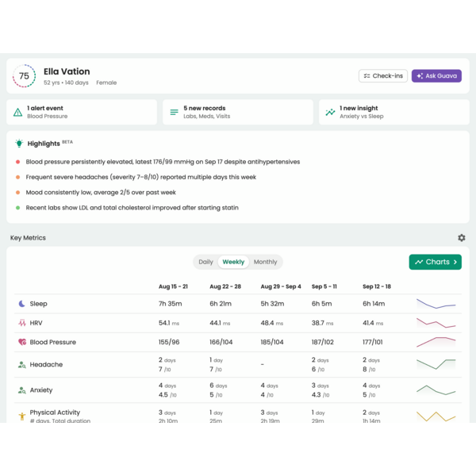Click the health score 75 ring
The image size is (476, 476).
(24, 76)
